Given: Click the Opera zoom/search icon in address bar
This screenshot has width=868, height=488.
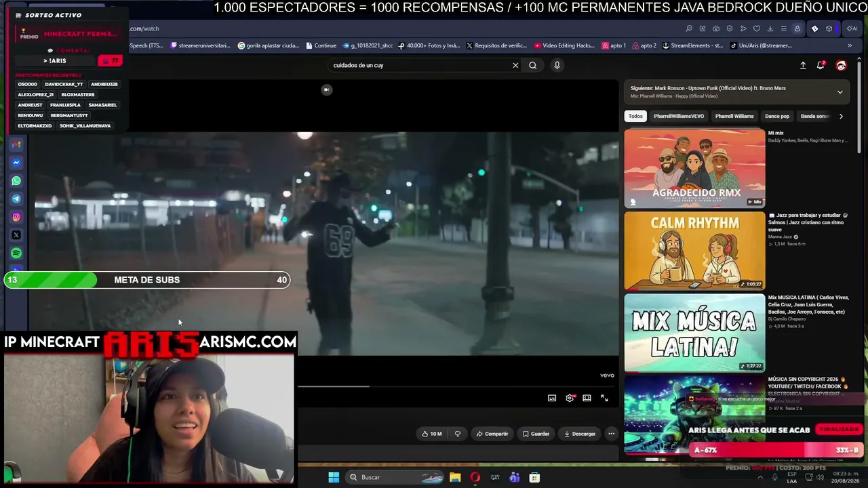Looking at the screenshot, I should 689,28.
